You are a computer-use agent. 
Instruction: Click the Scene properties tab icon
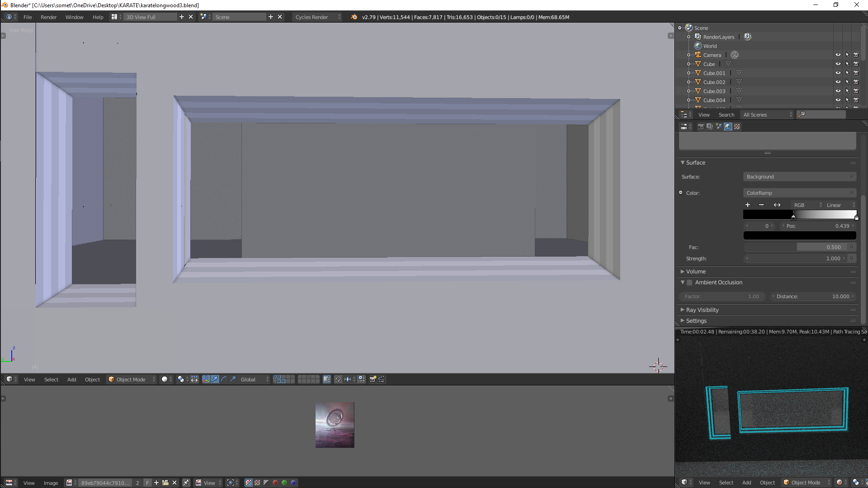click(719, 127)
